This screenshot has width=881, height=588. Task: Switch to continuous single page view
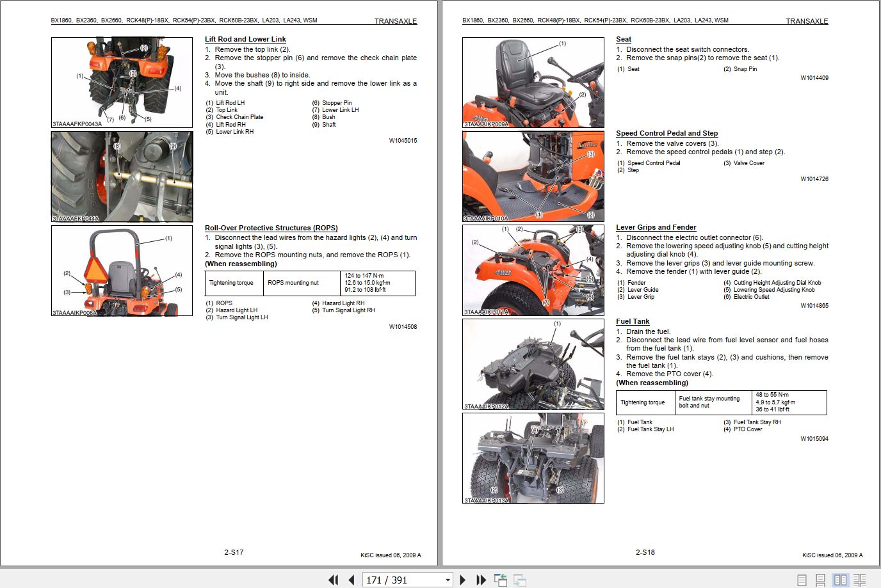pyautogui.click(x=821, y=580)
